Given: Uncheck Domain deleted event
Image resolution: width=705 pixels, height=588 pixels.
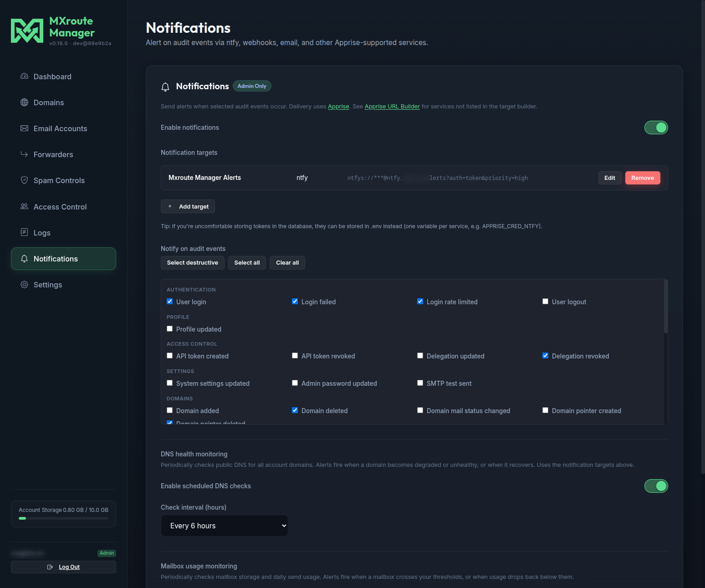Looking at the screenshot, I should (295, 410).
